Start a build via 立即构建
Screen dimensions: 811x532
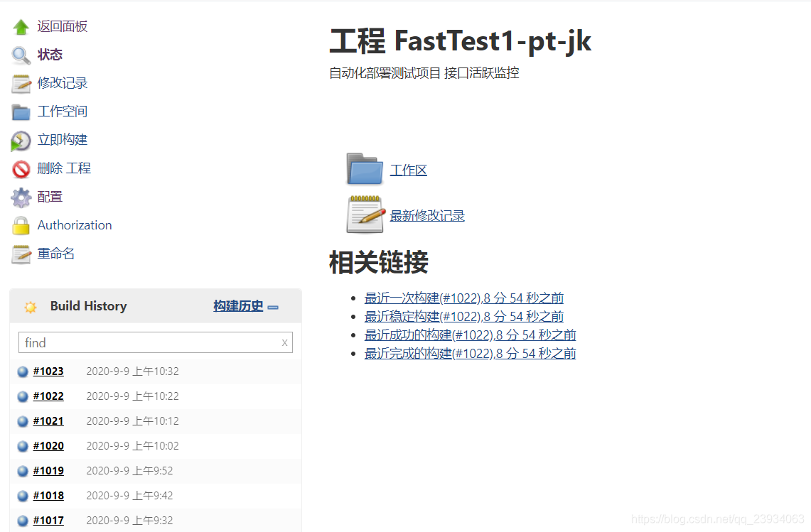63,140
